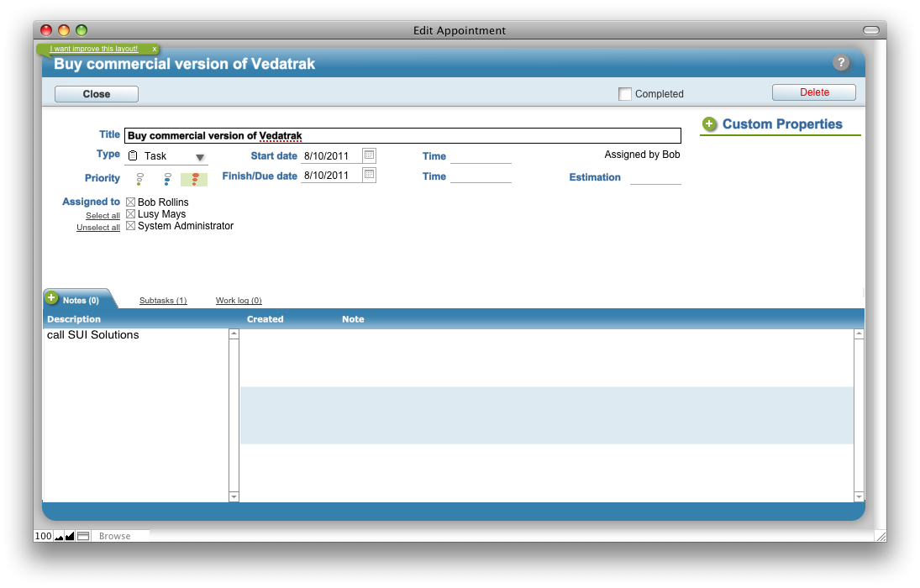The width and height of the screenshot is (920, 588).
Task: Dismiss the 'I want improve this layout!' banner
Action: click(x=155, y=50)
